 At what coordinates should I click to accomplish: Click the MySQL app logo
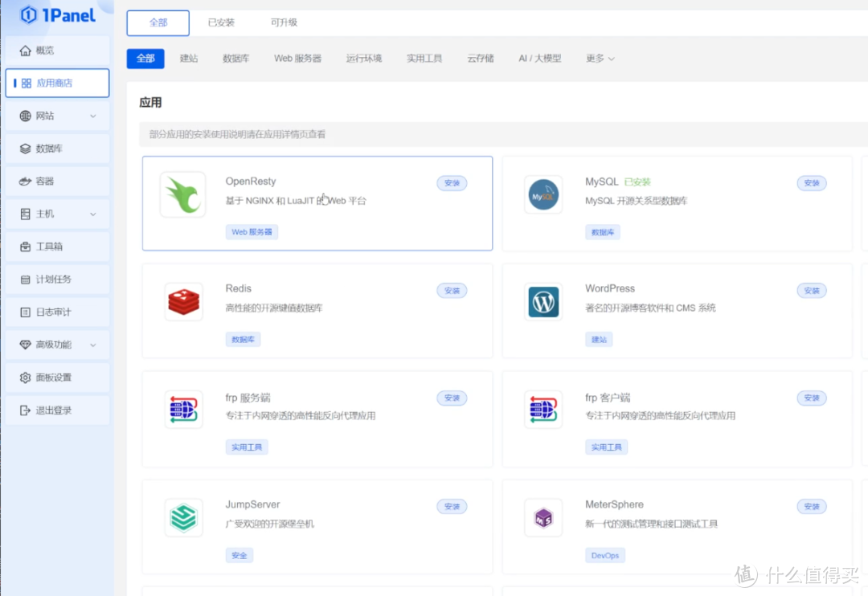coord(542,194)
